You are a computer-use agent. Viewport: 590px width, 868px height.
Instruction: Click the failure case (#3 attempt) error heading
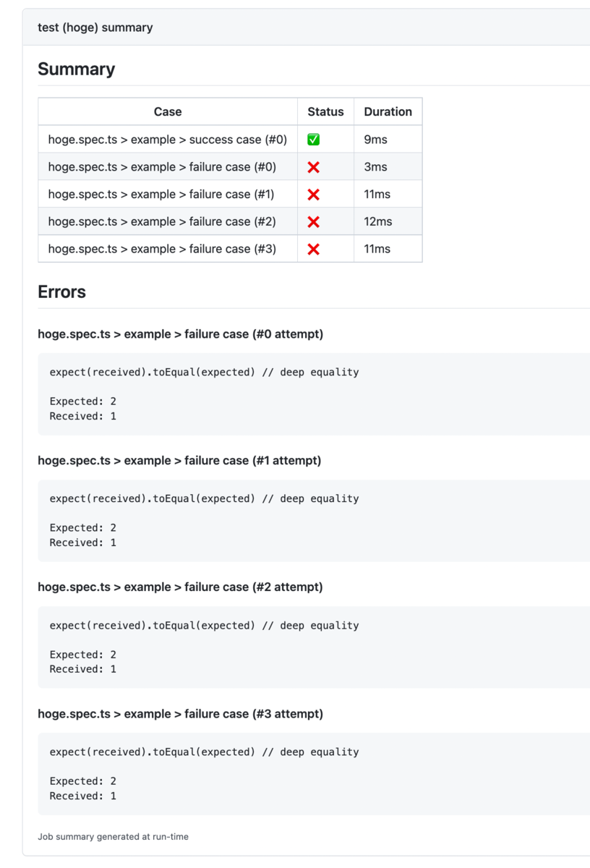[x=181, y=714]
